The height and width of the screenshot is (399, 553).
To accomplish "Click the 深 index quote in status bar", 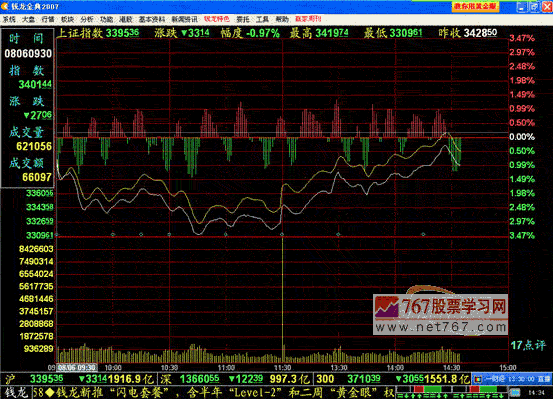I will pyautogui.click(x=235, y=379).
